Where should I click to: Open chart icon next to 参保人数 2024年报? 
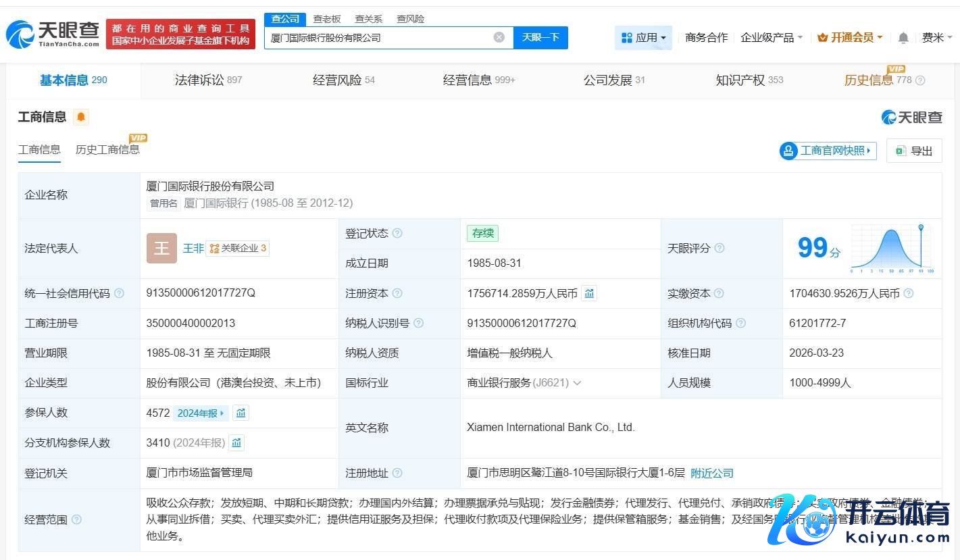point(241,413)
